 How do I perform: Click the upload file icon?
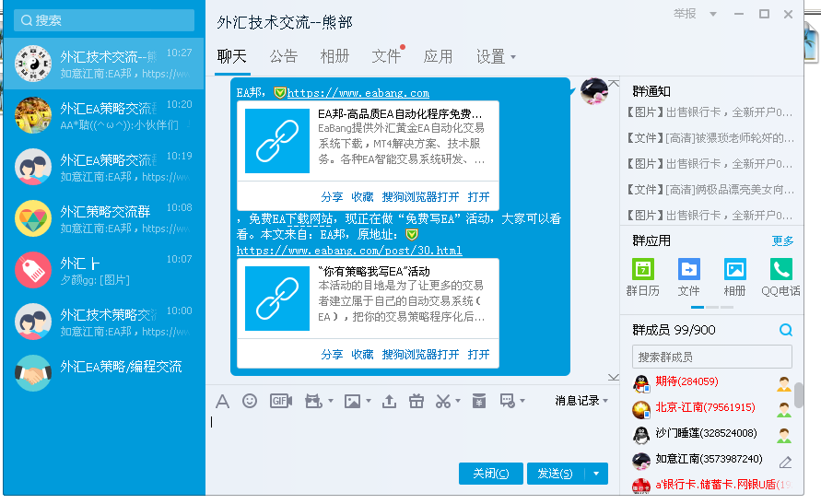(x=389, y=401)
